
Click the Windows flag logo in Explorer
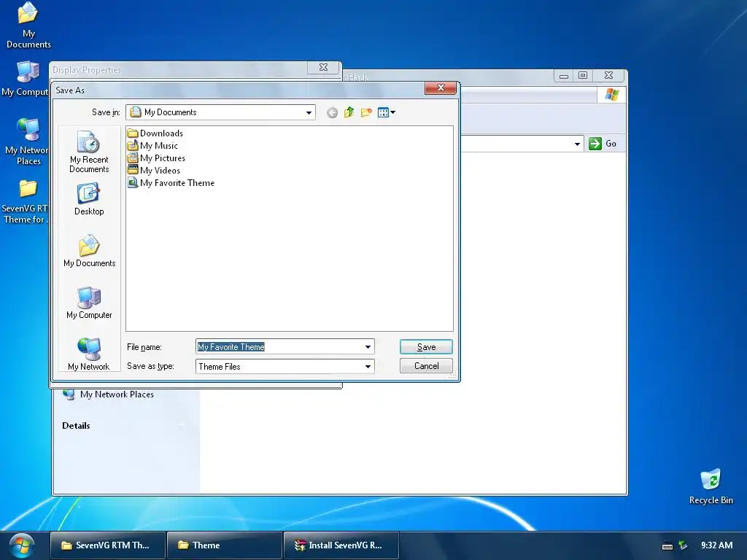tap(612, 95)
